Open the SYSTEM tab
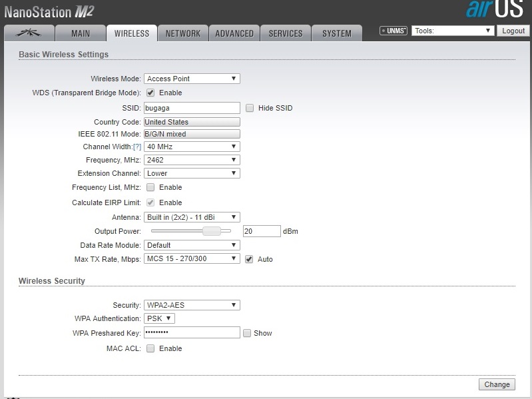The width and height of the screenshot is (532, 399). [336, 33]
